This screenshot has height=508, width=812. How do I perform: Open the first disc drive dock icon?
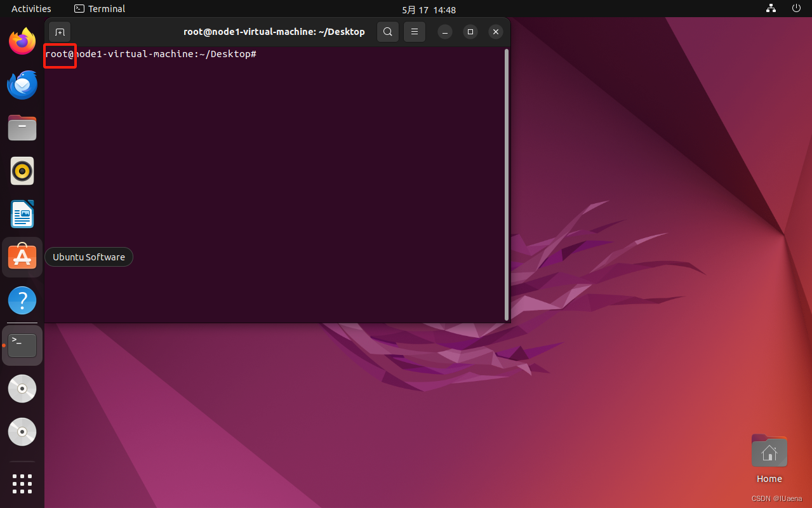click(22, 389)
